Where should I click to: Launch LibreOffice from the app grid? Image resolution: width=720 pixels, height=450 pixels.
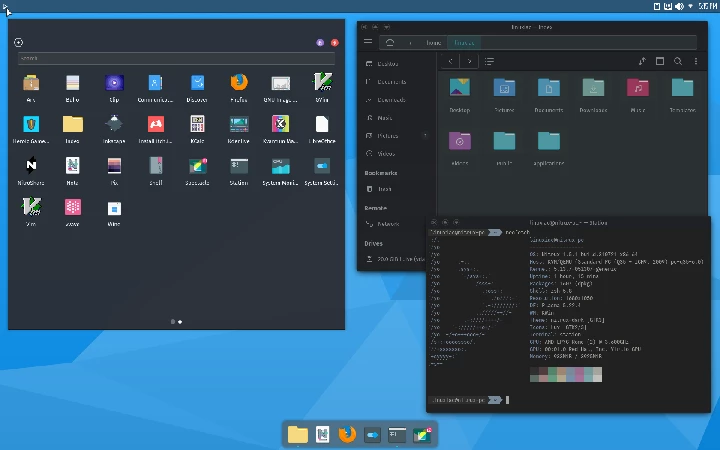click(322, 125)
